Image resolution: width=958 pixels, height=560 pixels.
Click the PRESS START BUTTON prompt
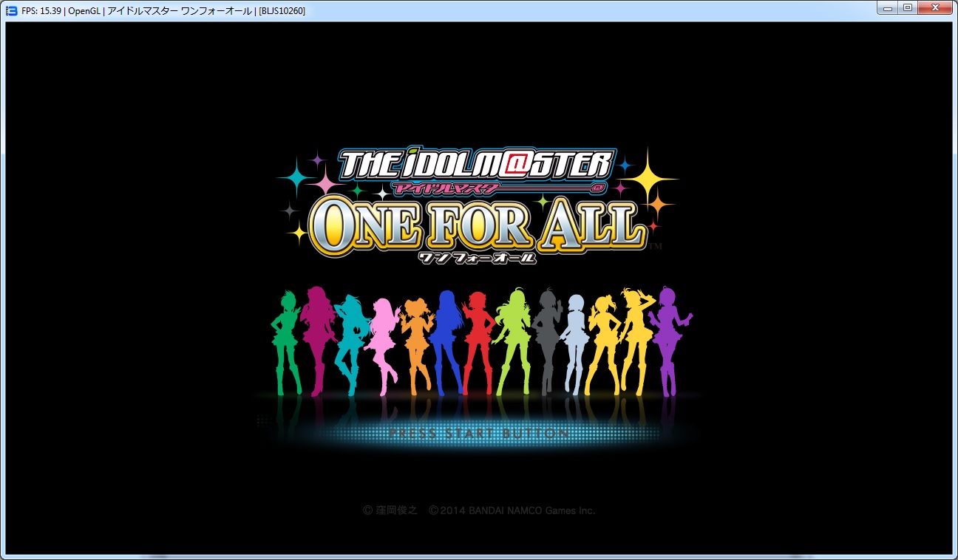479,433
